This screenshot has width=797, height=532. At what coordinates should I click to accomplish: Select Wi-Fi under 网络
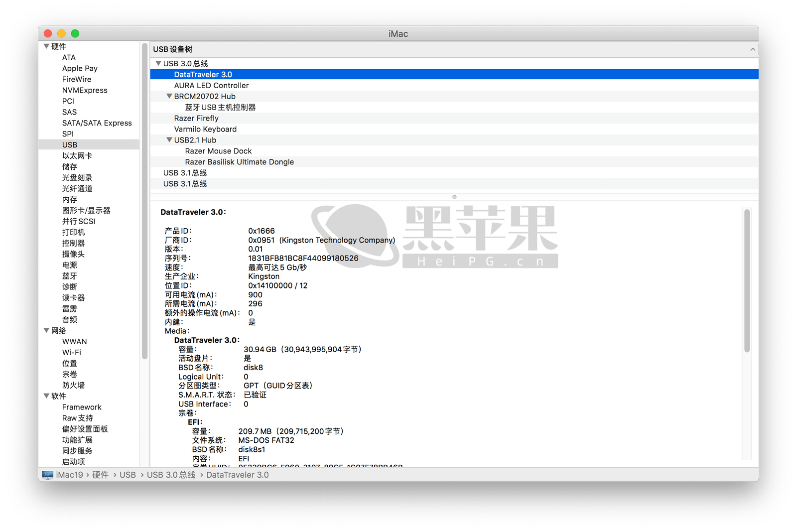[71, 353]
